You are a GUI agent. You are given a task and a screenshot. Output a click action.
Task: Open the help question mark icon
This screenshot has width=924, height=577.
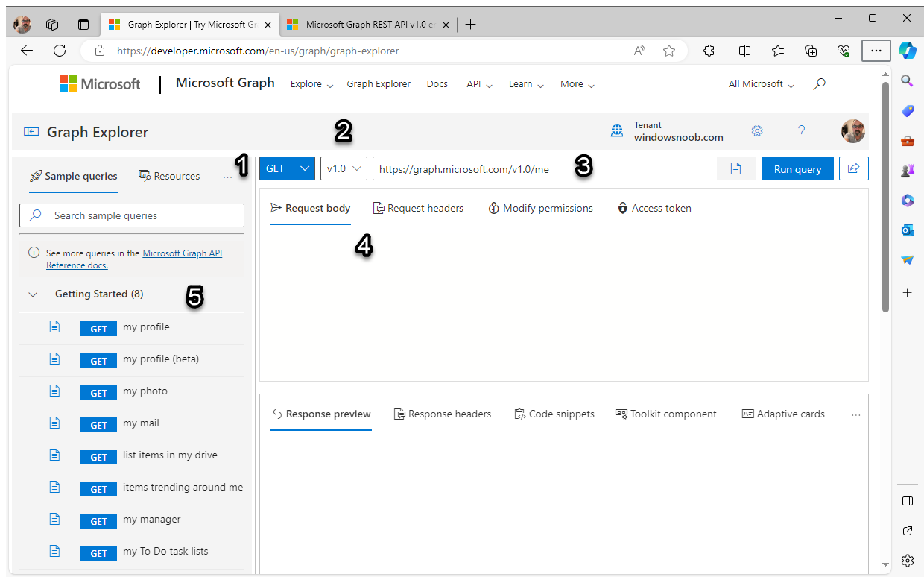point(802,131)
